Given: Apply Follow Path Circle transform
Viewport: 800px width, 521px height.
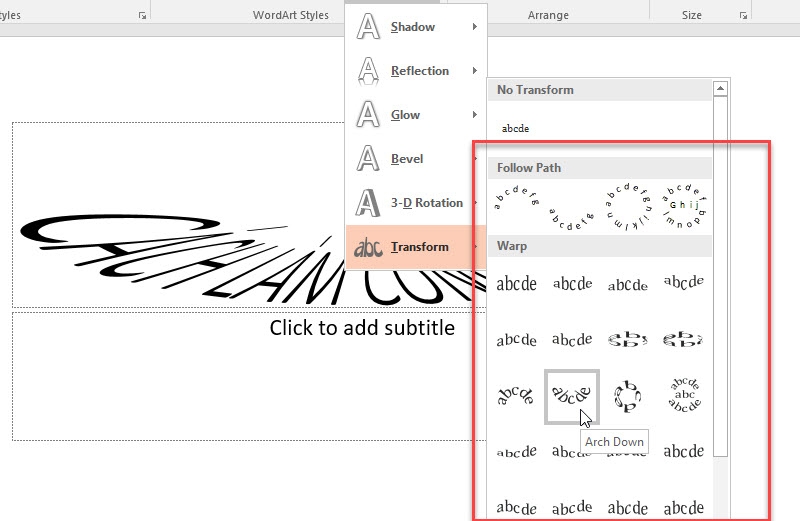Looking at the screenshot, I should 628,207.
